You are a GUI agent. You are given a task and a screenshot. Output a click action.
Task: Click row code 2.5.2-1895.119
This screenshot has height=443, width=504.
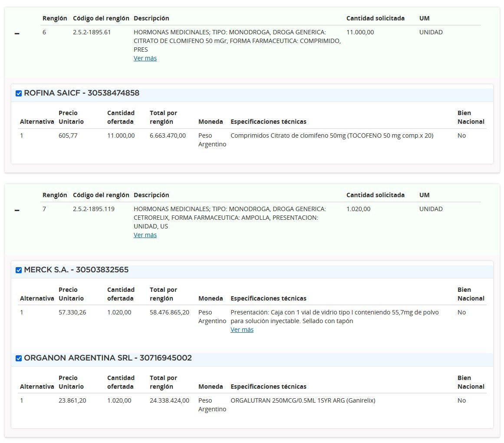coord(93,209)
